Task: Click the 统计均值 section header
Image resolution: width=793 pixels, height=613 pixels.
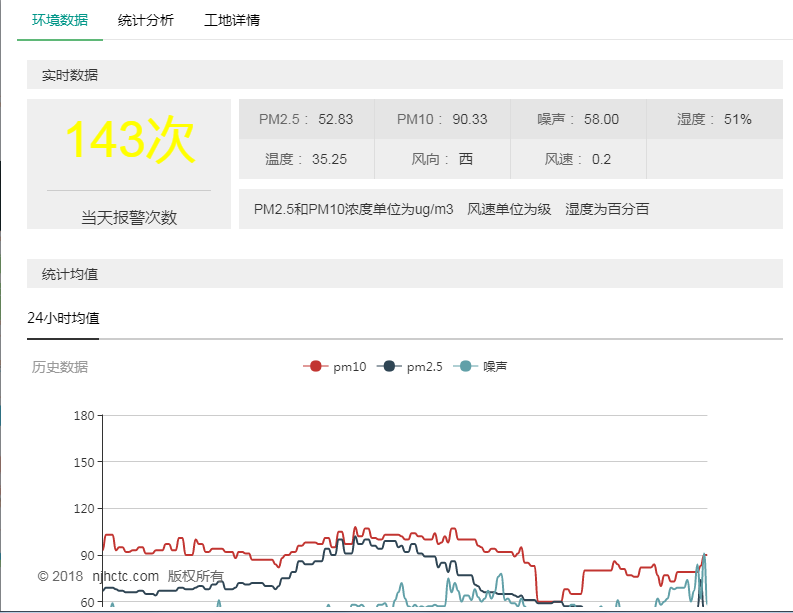Action: 405,274
